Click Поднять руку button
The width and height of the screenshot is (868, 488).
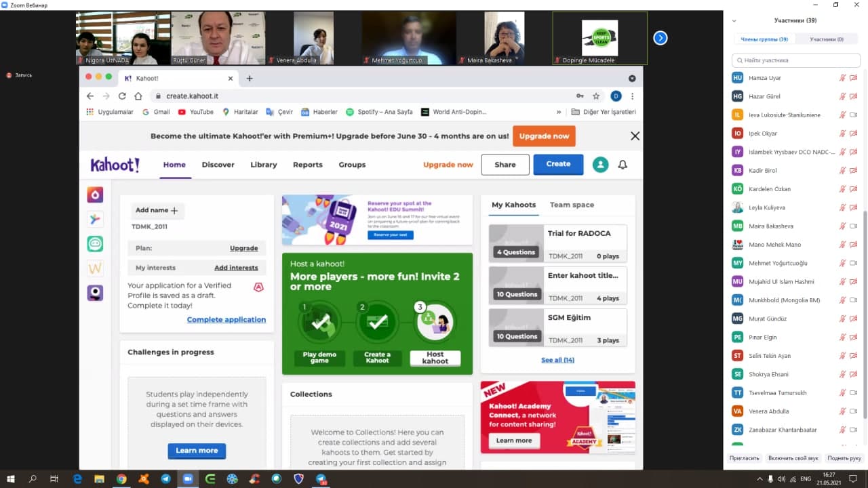point(844,458)
